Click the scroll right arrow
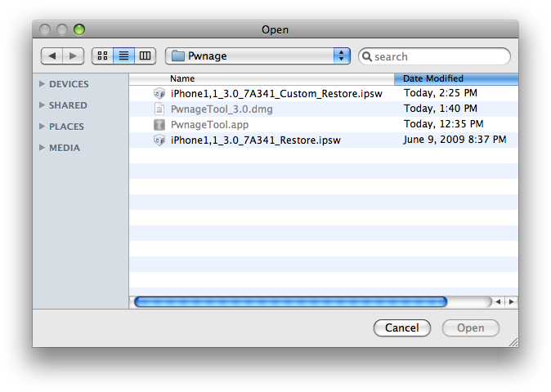Viewport: 551px width, 392px height. pos(511,302)
